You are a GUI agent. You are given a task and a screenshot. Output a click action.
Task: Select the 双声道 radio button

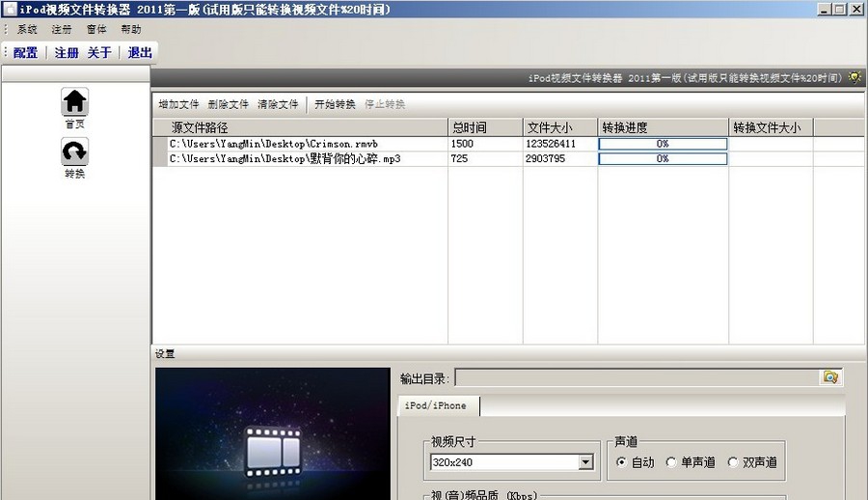pyautogui.click(x=733, y=461)
